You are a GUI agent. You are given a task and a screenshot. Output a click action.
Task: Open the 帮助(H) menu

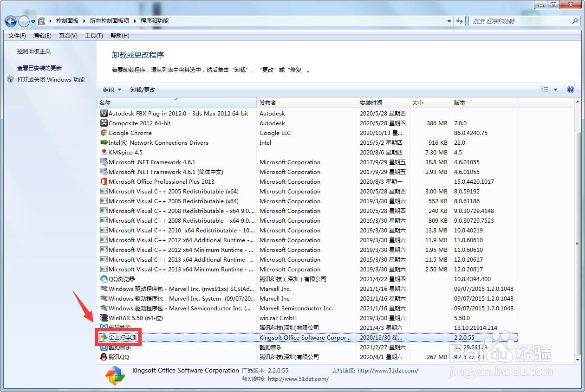pos(120,36)
